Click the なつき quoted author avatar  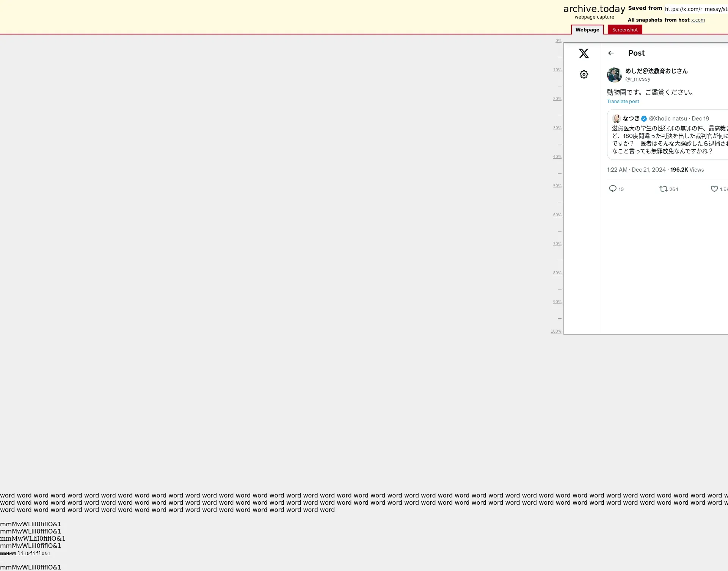click(x=616, y=119)
